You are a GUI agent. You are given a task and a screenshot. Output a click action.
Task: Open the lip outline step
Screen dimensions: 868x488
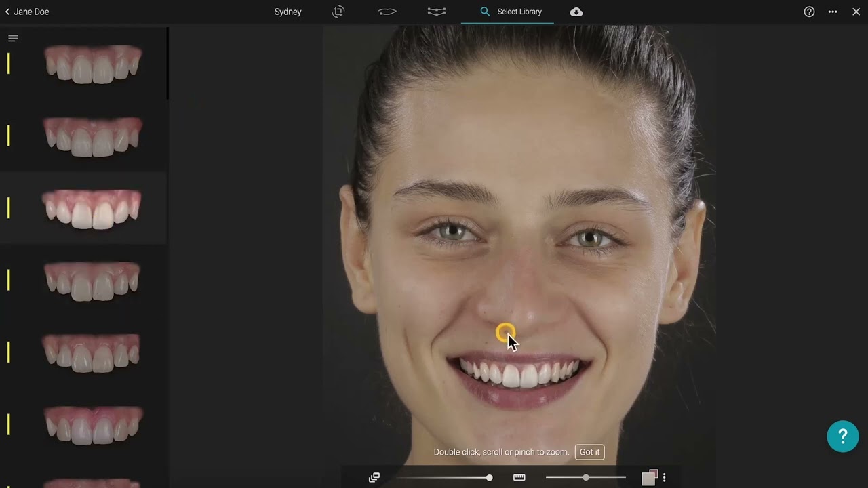(387, 12)
